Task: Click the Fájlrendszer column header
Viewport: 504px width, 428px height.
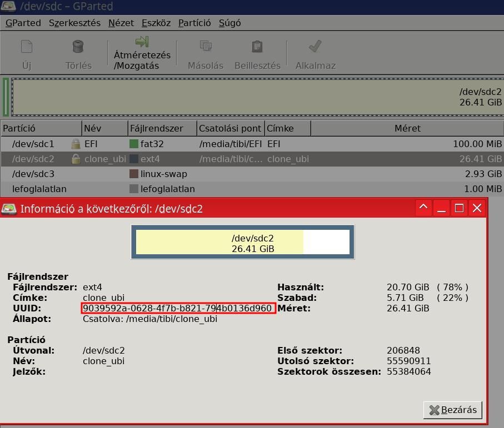Action: click(x=163, y=128)
